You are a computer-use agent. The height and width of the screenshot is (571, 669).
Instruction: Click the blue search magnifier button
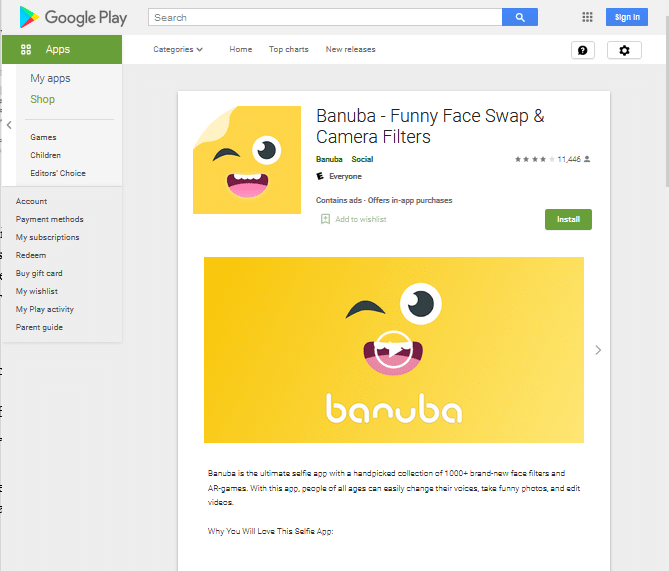520,17
